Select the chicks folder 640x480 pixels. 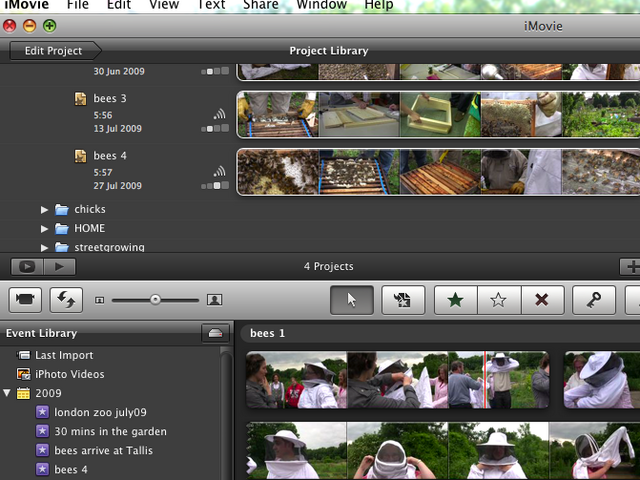pos(90,209)
